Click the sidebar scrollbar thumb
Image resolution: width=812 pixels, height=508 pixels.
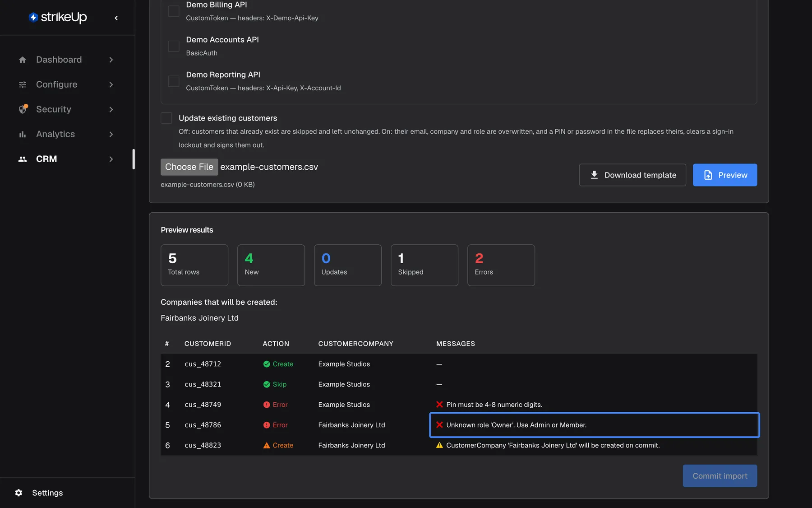[134, 159]
